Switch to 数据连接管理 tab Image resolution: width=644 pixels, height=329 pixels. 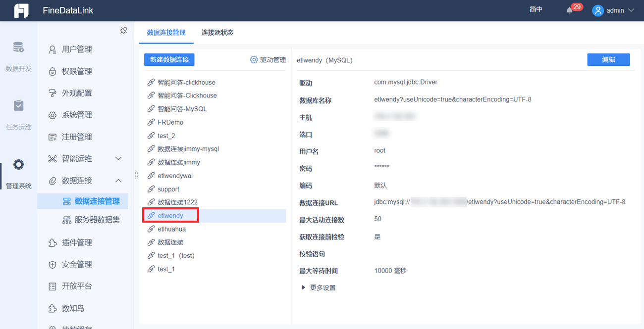(x=166, y=33)
